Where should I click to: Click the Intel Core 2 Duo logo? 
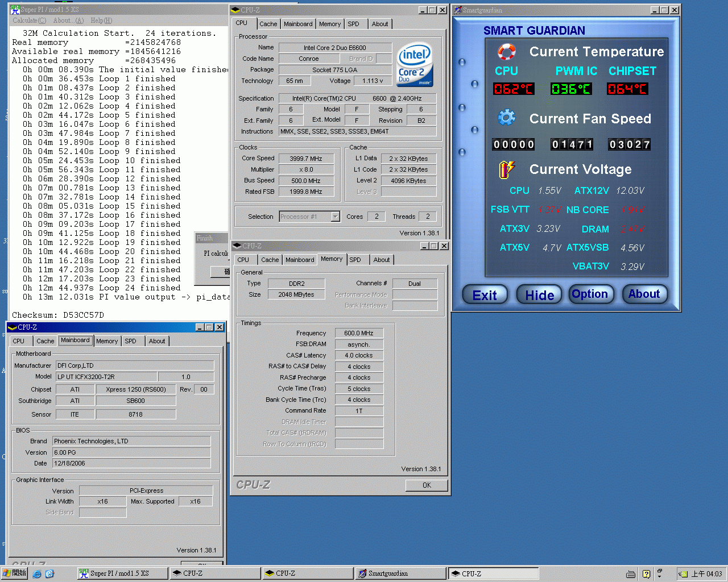click(415, 64)
